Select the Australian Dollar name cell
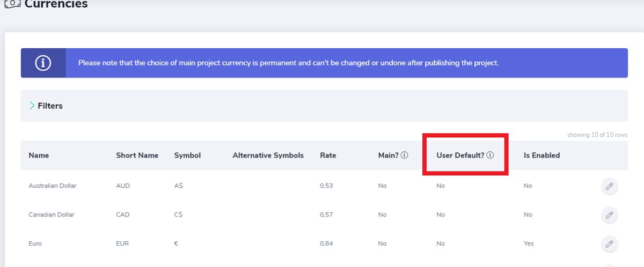644x267 pixels. [53, 186]
